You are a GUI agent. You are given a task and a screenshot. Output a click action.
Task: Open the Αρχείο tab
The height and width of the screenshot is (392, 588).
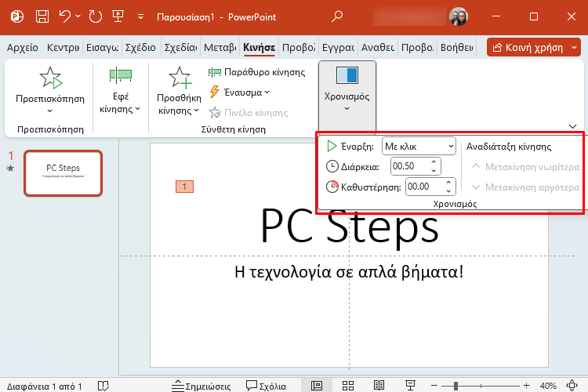coord(23,48)
